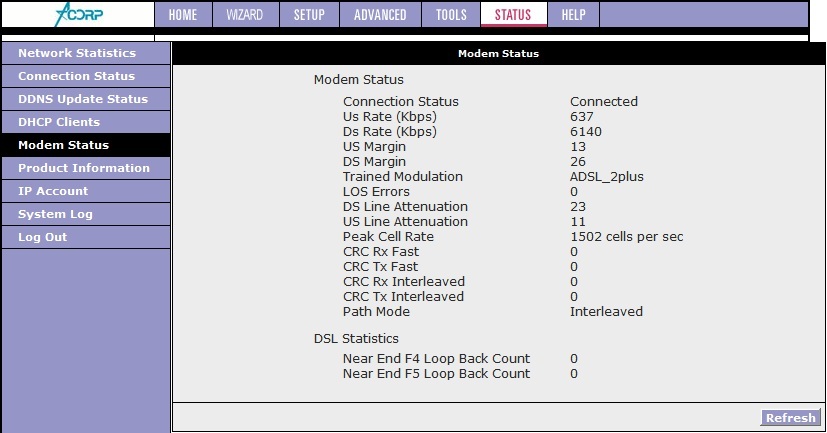Click the 'Connection Status' row label
827x433 pixels.
click(401, 101)
